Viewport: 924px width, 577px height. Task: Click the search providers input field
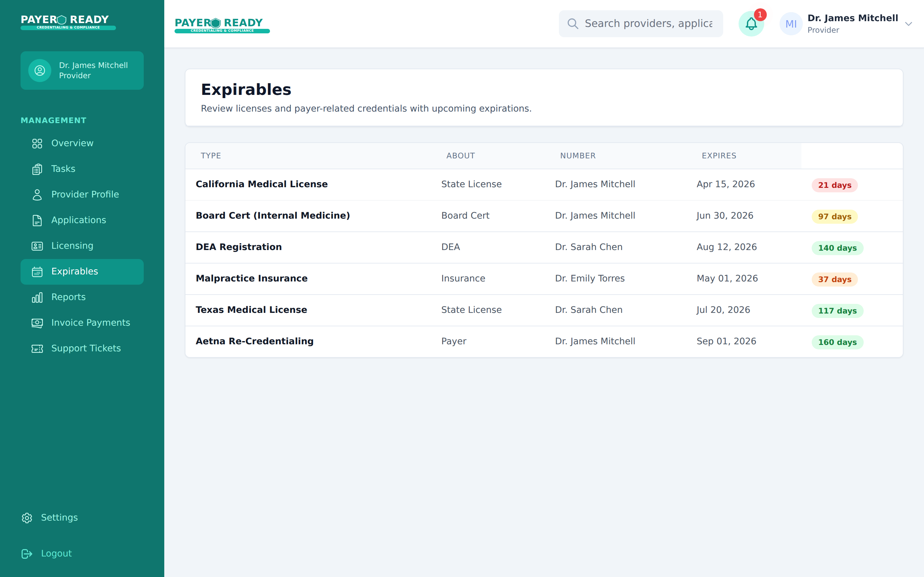point(640,23)
